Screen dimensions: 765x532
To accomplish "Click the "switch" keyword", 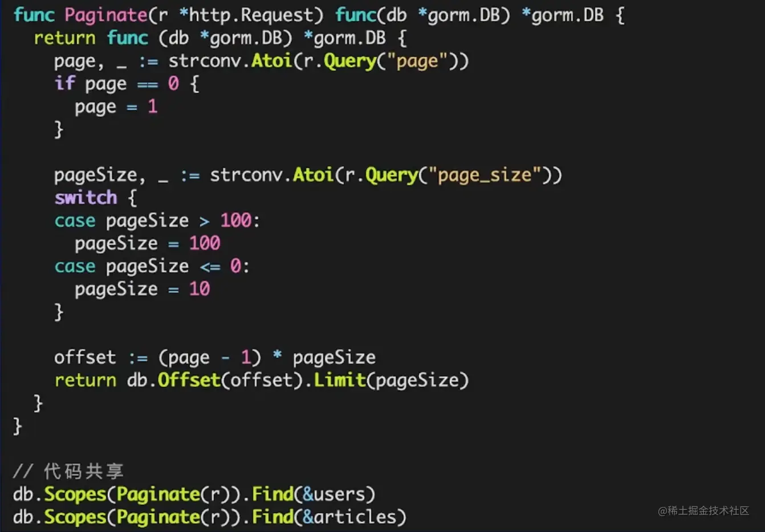I will (86, 198).
